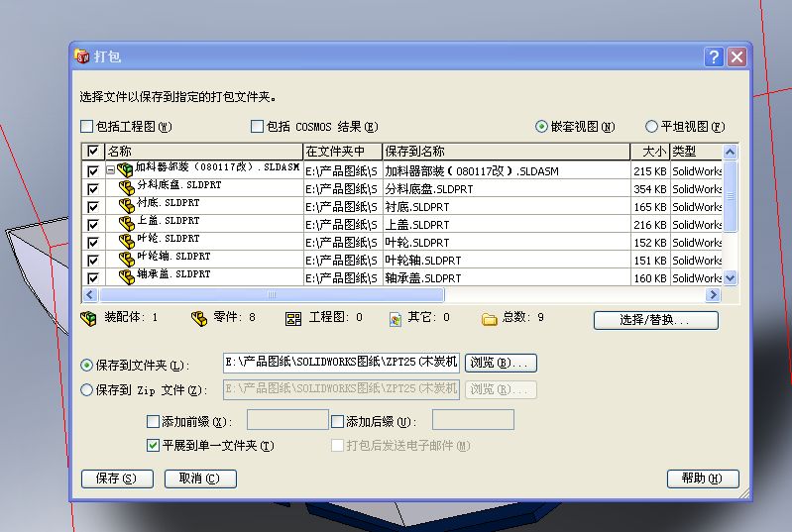This screenshot has width=792, height=532.
Task: Uncheck the 衬底 row checkbox
Action: [x=93, y=206]
